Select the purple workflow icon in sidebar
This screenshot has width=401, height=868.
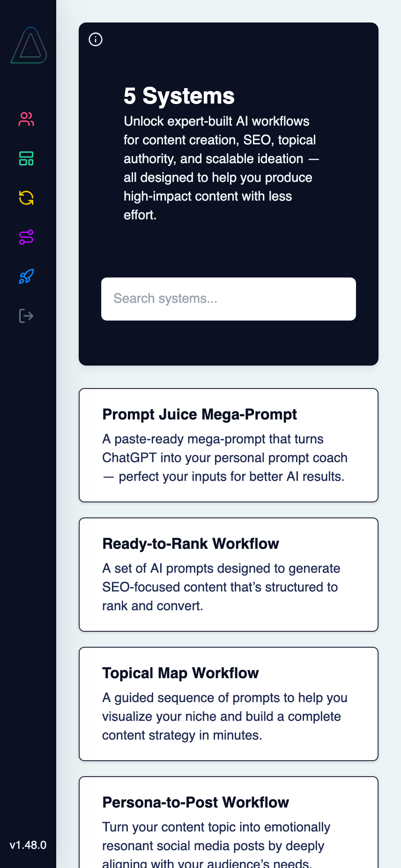click(x=27, y=238)
